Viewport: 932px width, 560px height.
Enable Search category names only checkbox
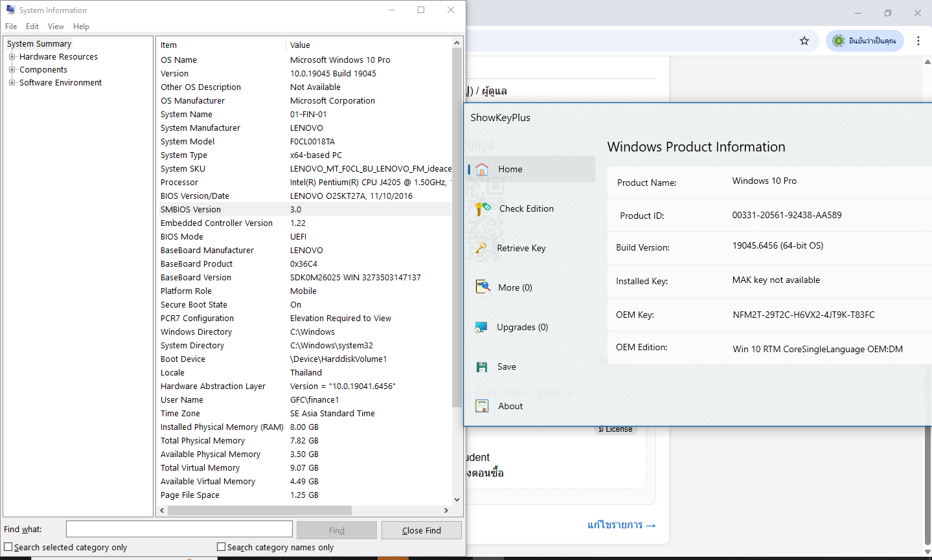[x=222, y=547]
